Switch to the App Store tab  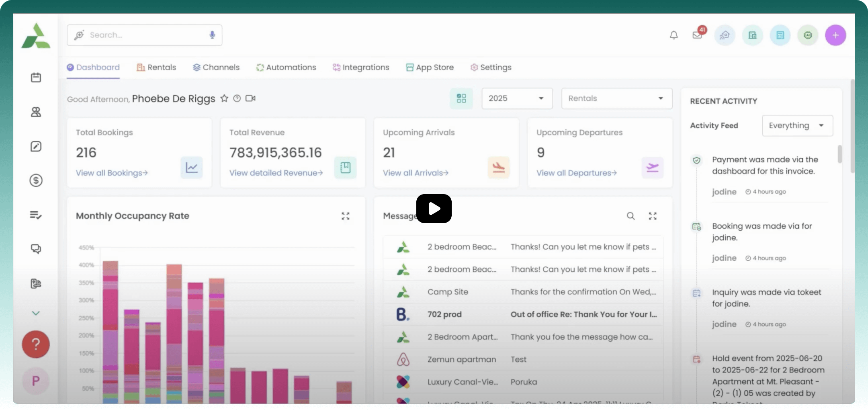(430, 67)
